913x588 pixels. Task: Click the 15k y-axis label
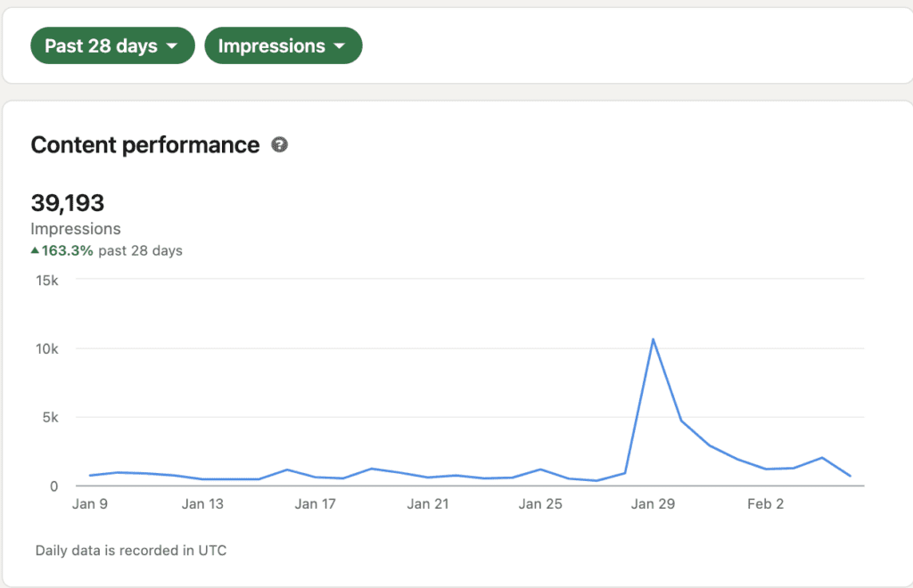(47, 281)
